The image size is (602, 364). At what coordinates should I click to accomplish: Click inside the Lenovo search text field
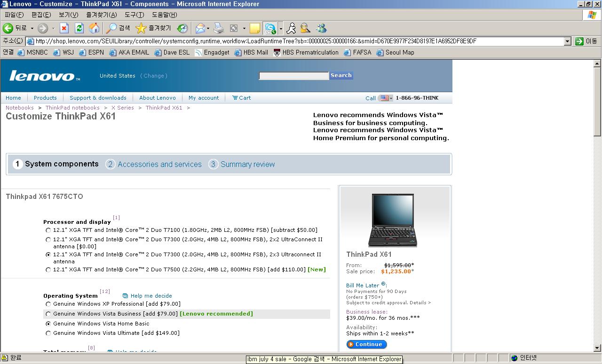[294, 76]
